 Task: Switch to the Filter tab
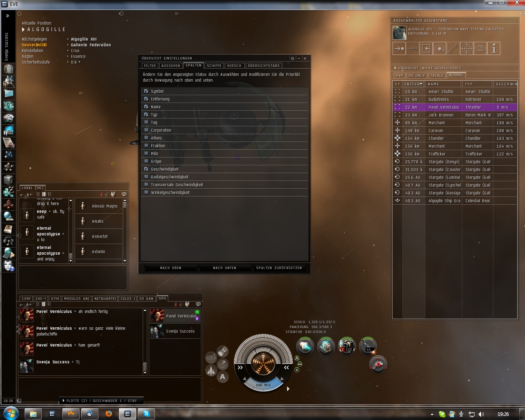[150, 66]
